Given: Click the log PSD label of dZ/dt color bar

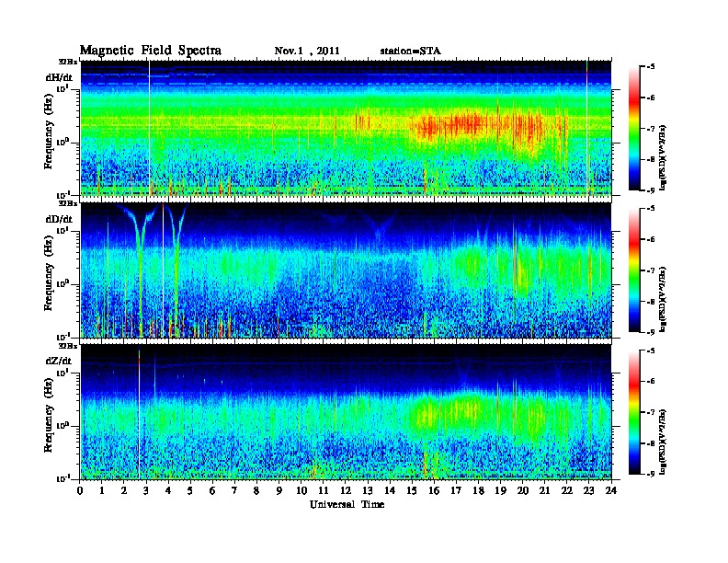Looking at the screenshot, I should pyautogui.click(x=663, y=442).
